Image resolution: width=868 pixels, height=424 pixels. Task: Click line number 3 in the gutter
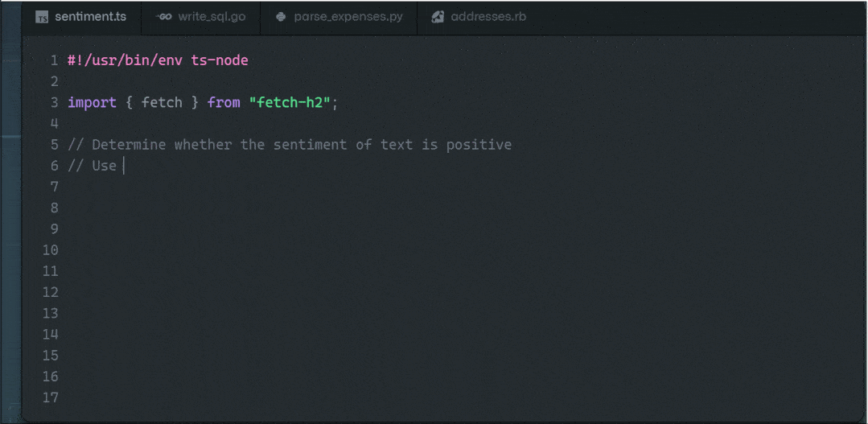pos(54,102)
